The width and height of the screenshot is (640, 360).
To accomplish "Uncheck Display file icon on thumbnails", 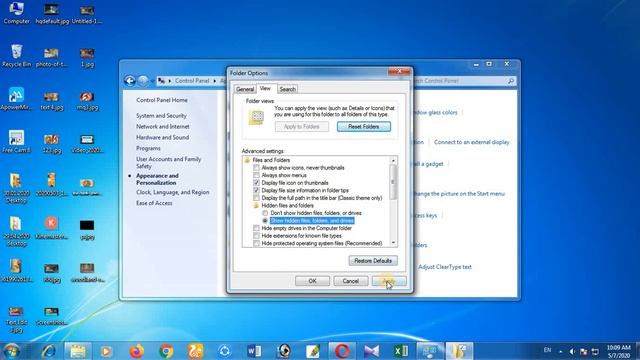I will 256,183.
